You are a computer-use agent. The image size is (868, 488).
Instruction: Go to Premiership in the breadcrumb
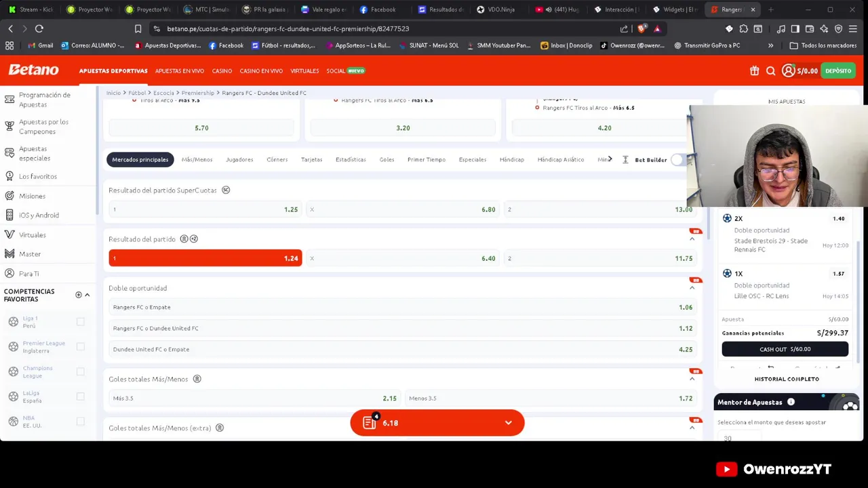pos(197,93)
